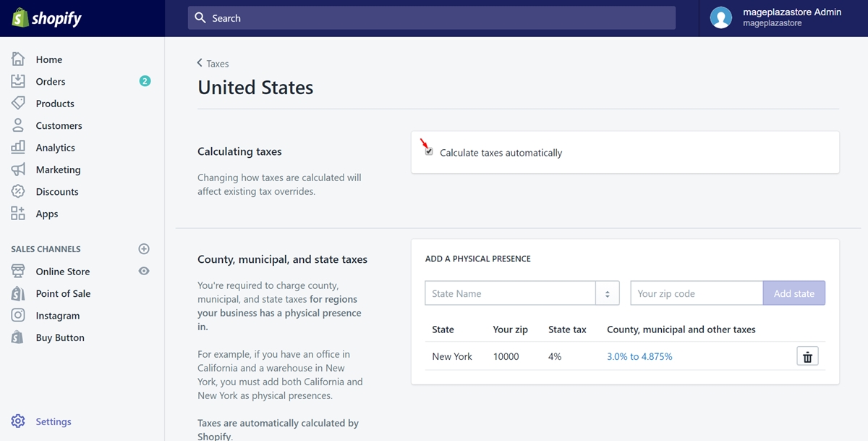Click the orders count badge 2

pyautogui.click(x=145, y=81)
